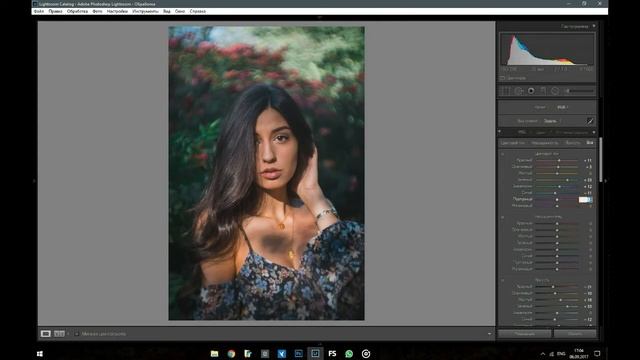Open the tone curve channel RGB dropdown
Image resolution: width=640 pixels, height=360 pixels.
(562, 107)
